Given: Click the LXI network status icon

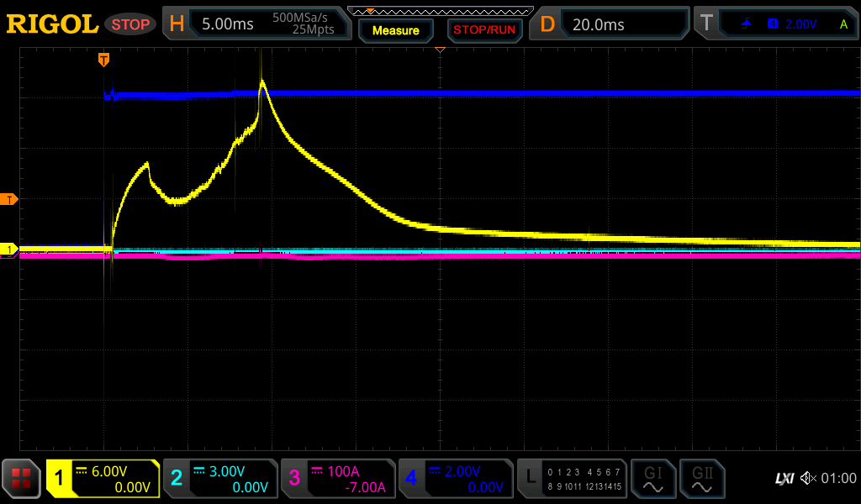Looking at the screenshot, I should [x=784, y=479].
